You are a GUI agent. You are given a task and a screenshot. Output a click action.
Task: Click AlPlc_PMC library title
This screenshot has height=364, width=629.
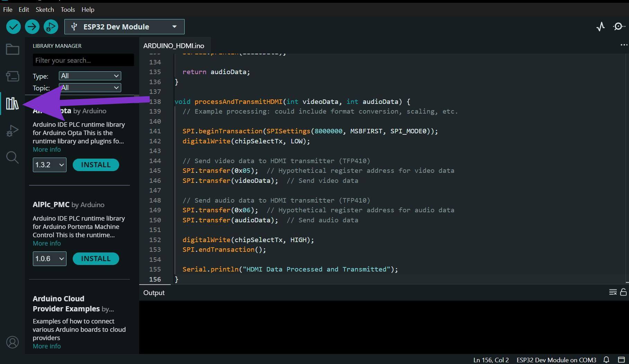51,205
